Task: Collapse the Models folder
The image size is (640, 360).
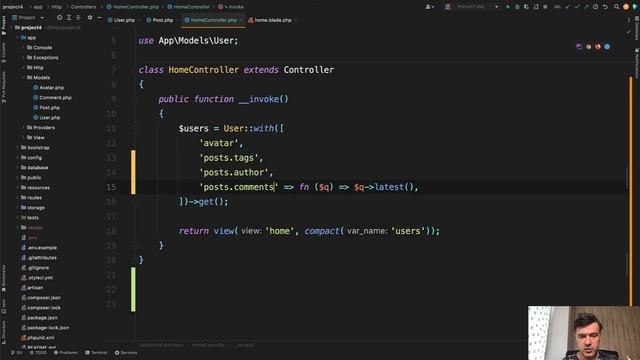Action: point(24,78)
